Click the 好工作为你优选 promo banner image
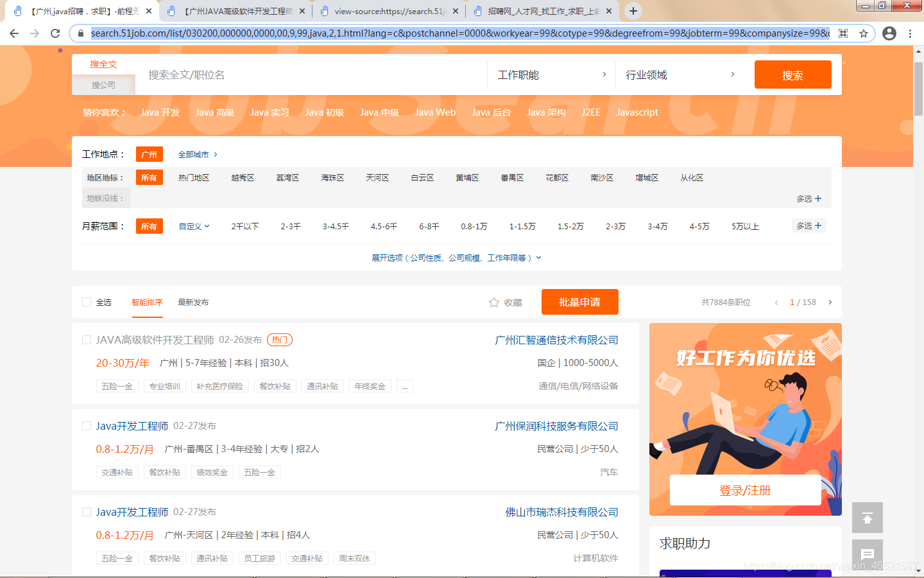The image size is (924, 578). click(x=746, y=419)
